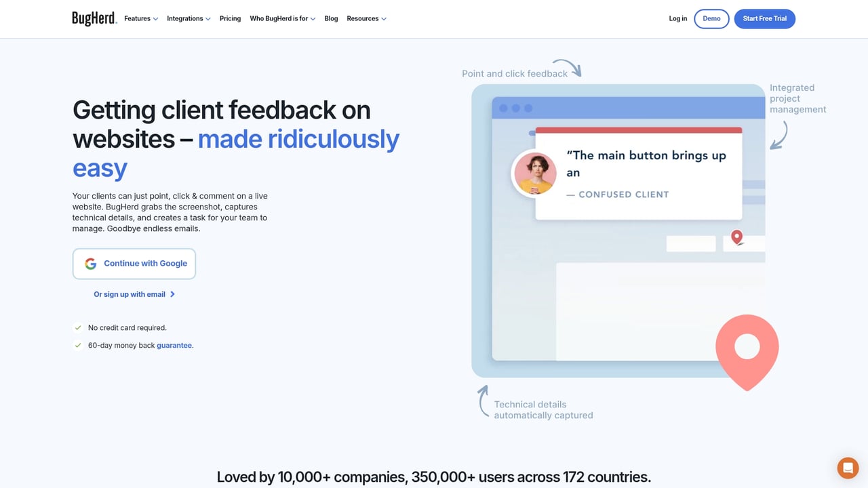Click the Google icon on the sign-up button
Image resolution: width=868 pixels, height=488 pixels.
[90, 263]
